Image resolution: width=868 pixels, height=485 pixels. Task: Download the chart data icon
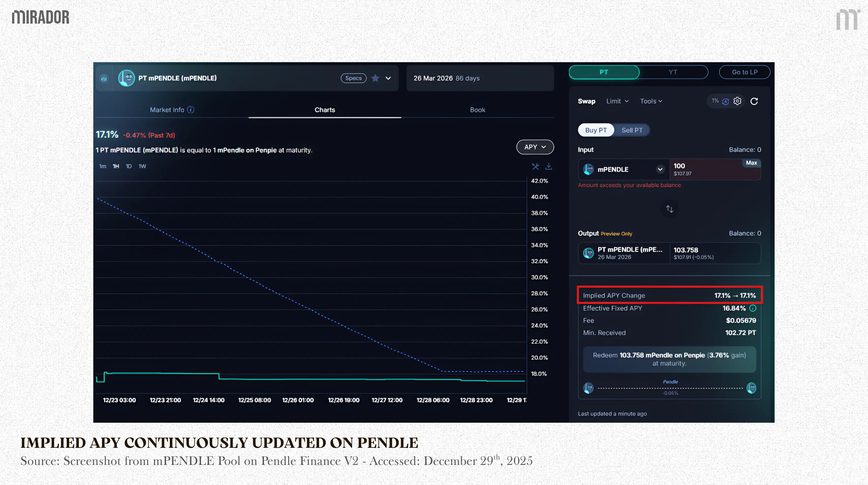[548, 166]
